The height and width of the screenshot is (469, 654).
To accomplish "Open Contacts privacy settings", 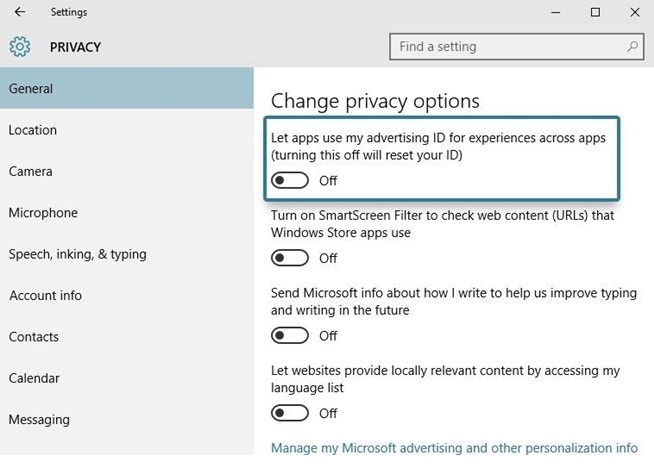I will (34, 337).
